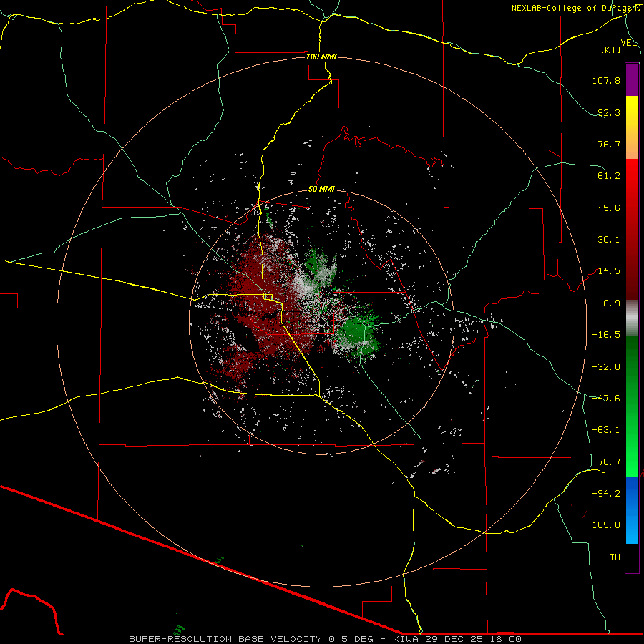Select the -63.1 velocity scale value
Viewport: 644px width, 644px height.
[606, 430]
